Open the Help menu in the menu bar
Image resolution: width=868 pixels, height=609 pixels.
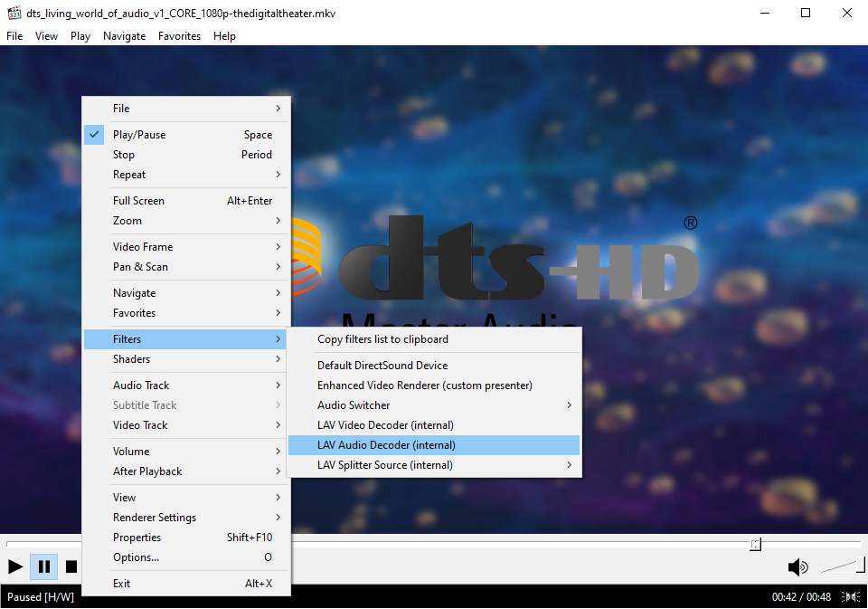[x=224, y=36]
